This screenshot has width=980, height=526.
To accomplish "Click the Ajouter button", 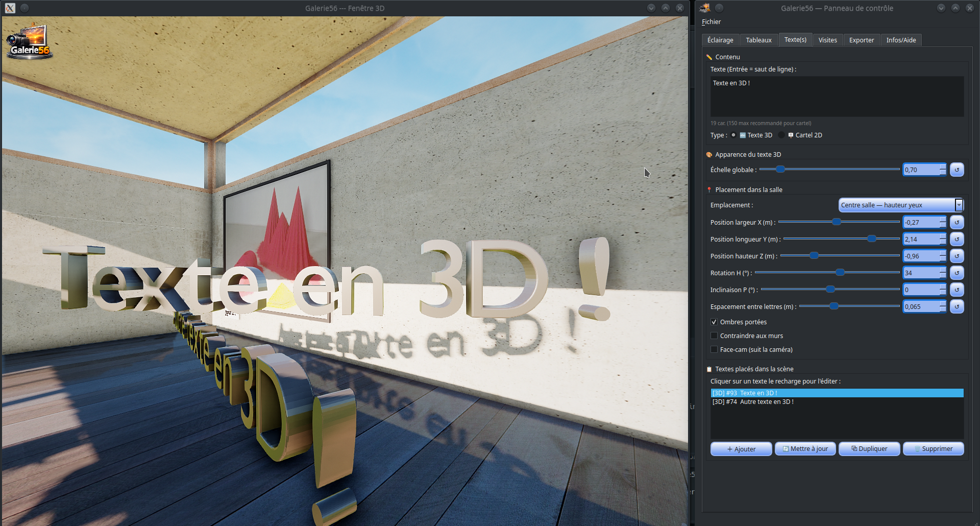I will (741, 449).
